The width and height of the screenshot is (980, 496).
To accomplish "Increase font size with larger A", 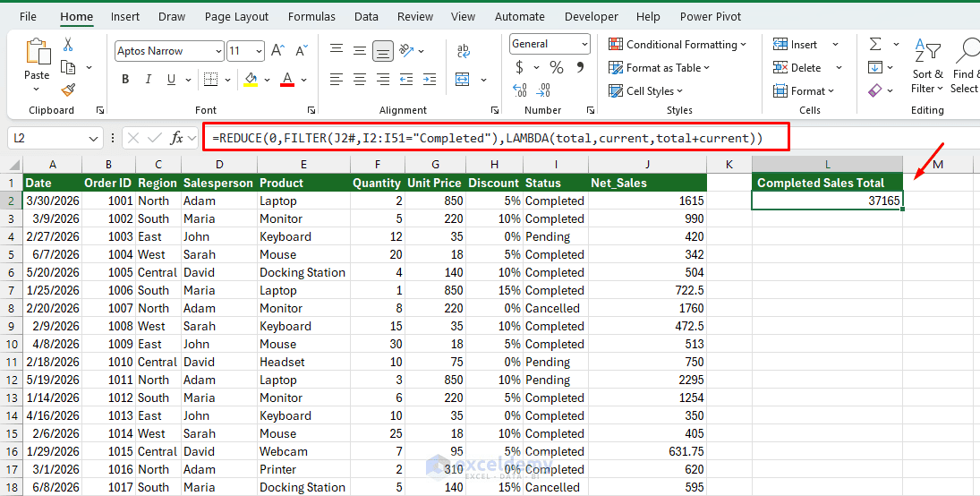I will pos(278,51).
